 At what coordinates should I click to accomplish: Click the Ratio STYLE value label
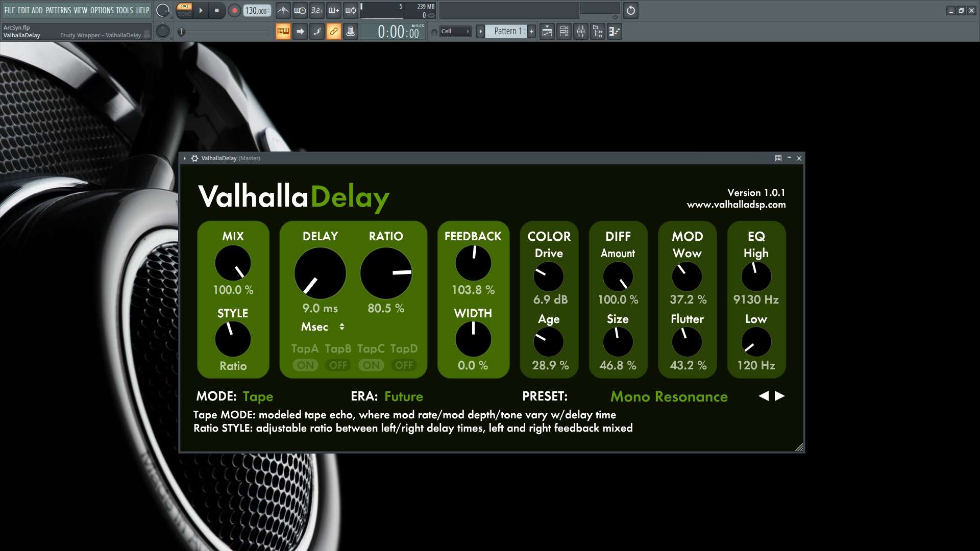[233, 366]
